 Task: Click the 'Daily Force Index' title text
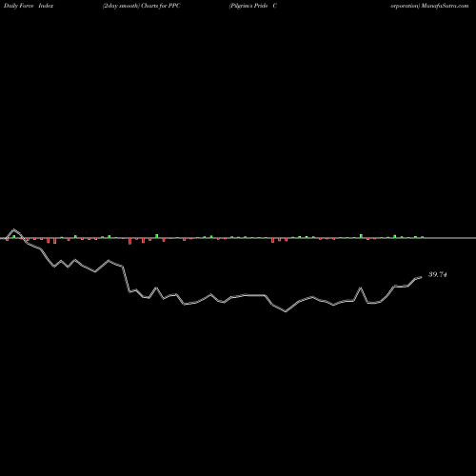coord(29,6)
